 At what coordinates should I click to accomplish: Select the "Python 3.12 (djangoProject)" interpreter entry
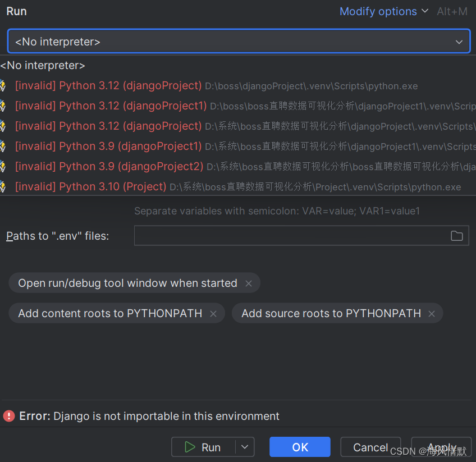click(x=108, y=85)
